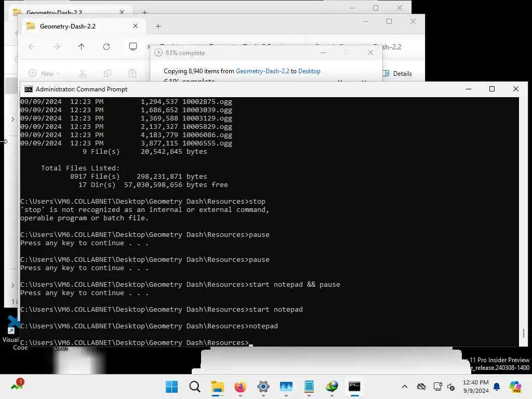
Task: Open Notepad from the taskbar
Action: pos(309,387)
